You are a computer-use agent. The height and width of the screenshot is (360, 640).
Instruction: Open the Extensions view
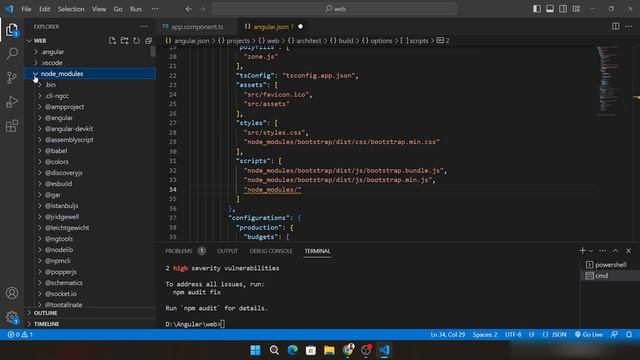click(x=12, y=126)
